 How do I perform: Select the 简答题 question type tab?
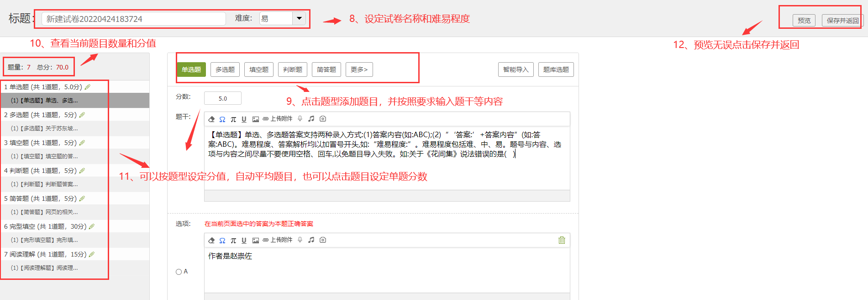326,70
